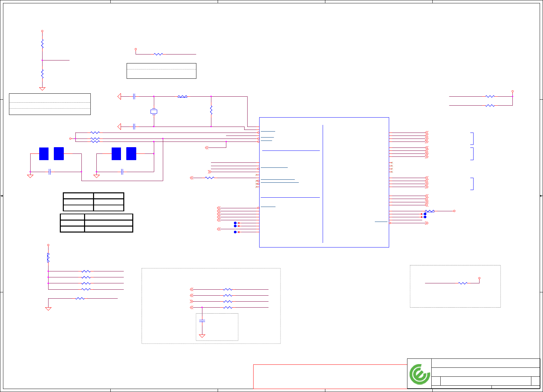
Task: Click the red-outlined box beside the logo
Action: 330,377
